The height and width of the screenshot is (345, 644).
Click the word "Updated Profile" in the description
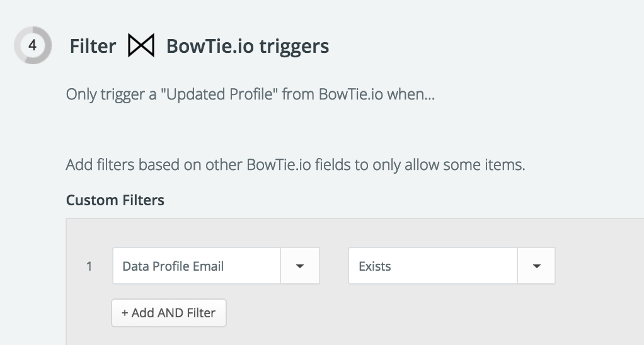click(217, 94)
